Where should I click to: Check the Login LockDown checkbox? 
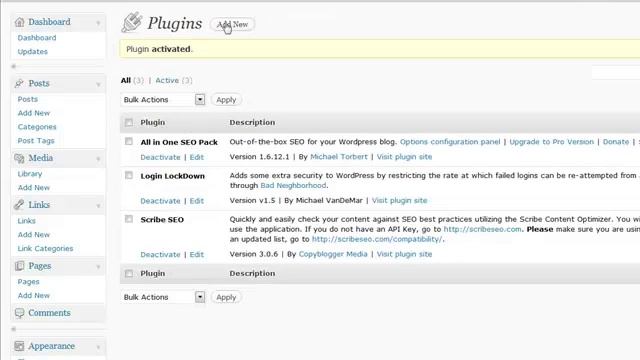pos(129,175)
